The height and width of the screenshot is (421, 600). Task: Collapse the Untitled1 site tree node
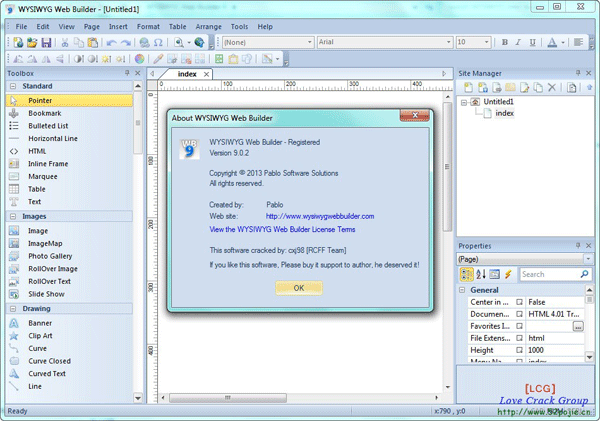click(x=465, y=102)
